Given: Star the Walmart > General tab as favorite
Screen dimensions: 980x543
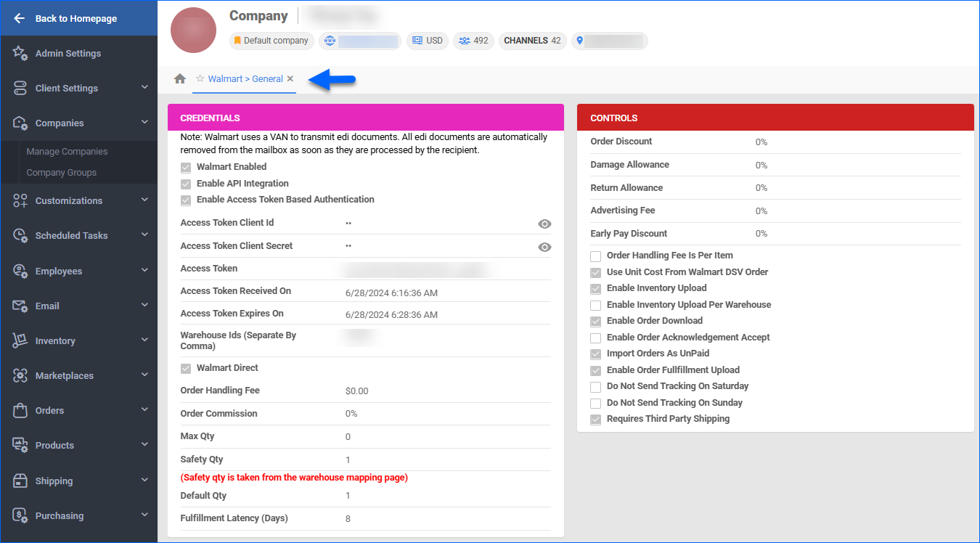Looking at the screenshot, I should (x=200, y=78).
